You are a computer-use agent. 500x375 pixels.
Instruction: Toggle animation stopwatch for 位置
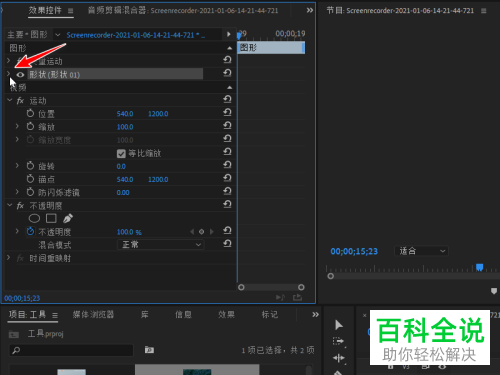[30, 113]
